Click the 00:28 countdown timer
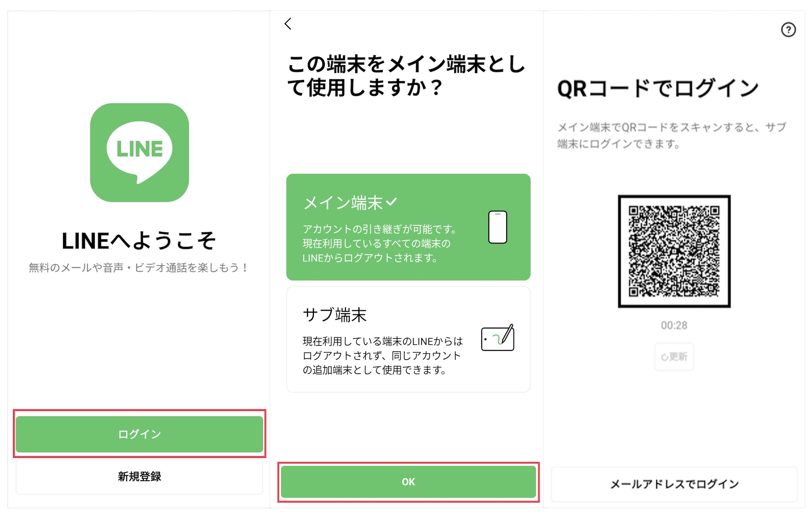The image size is (812, 525). pyautogui.click(x=674, y=325)
